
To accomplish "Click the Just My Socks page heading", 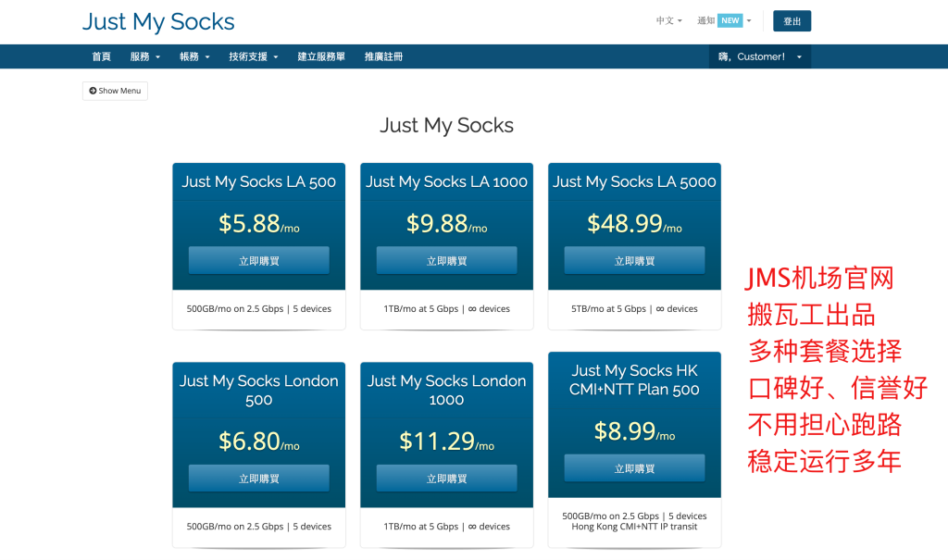I will coord(446,125).
